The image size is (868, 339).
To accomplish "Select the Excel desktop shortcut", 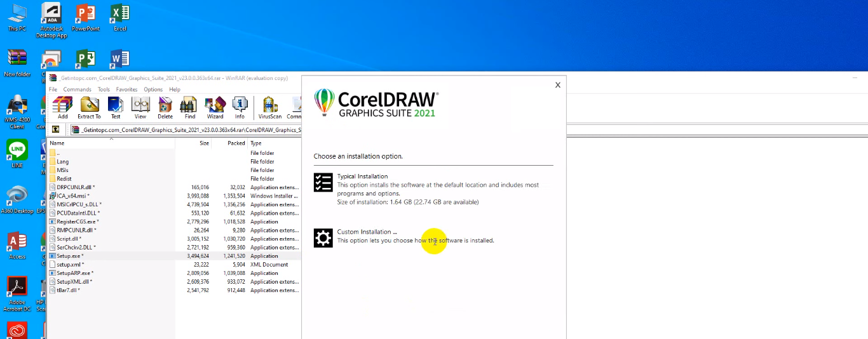I will [119, 17].
